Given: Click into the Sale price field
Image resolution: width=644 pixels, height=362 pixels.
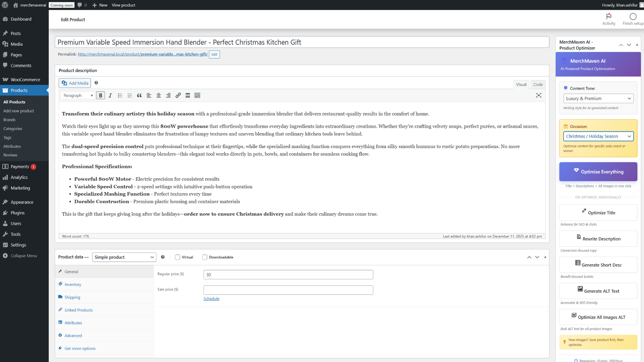Looking at the screenshot, I should (x=288, y=290).
